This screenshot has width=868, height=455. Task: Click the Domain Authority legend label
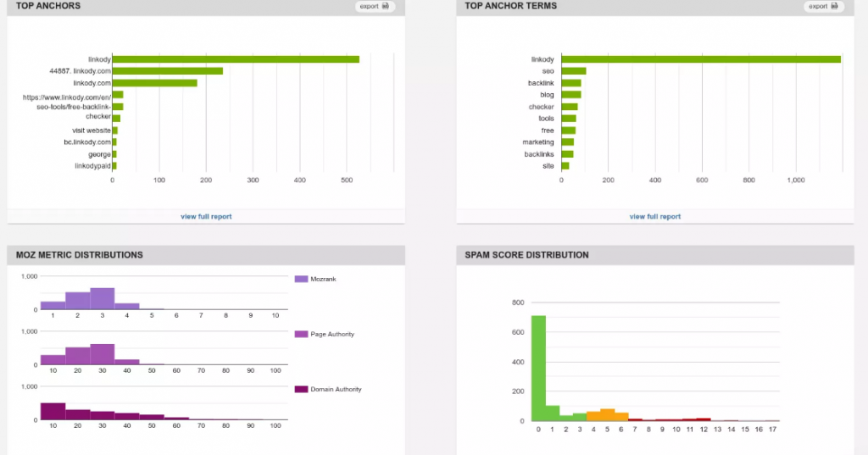point(336,389)
